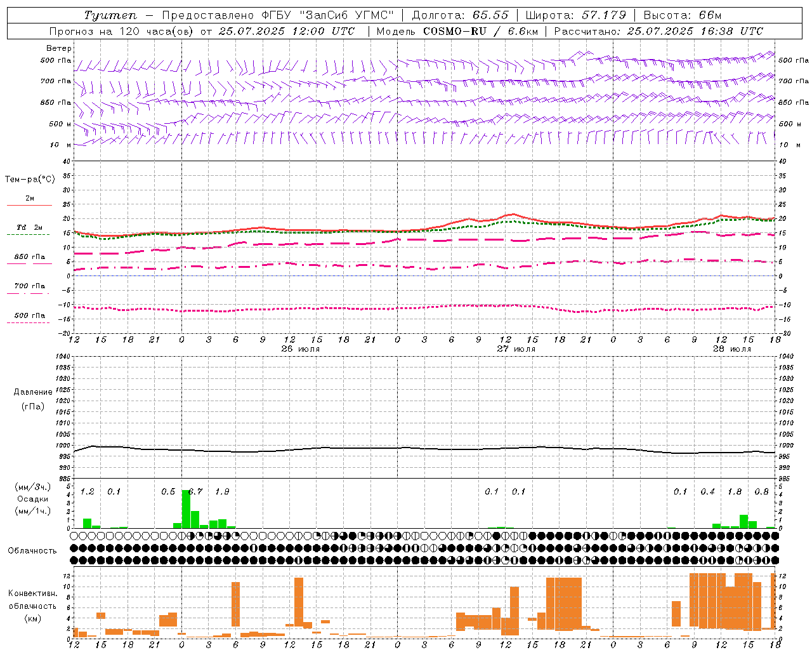Viewport: 812px width, 650px height.
Task: Select the "Модель COSMO-RU / 6.6км" text
Action: (x=457, y=31)
